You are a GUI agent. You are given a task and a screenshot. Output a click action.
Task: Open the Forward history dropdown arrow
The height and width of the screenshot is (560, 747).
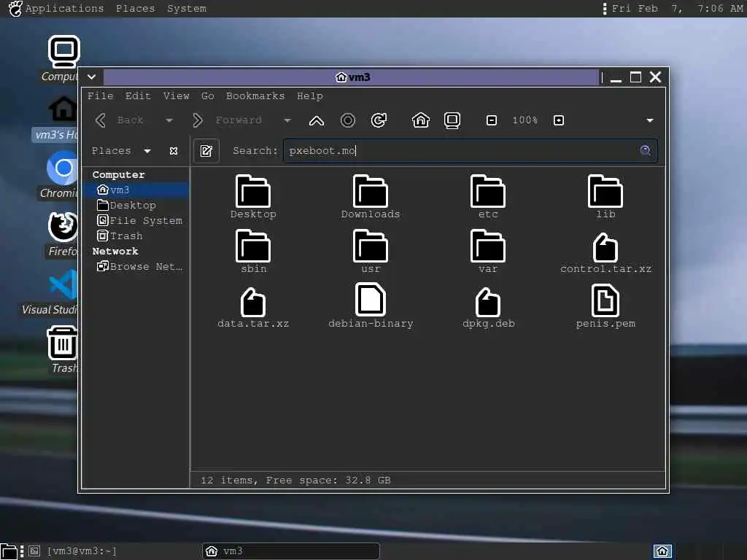pyautogui.click(x=287, y=120)
